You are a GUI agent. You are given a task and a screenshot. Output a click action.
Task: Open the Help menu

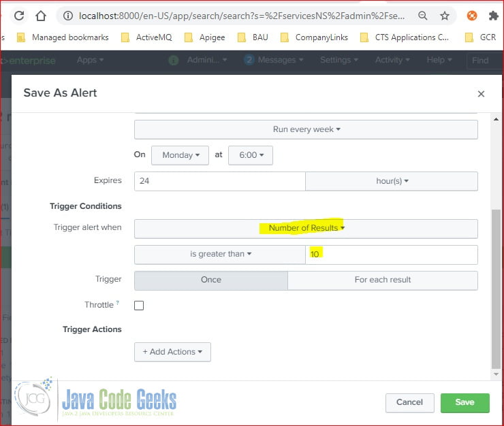pos(439,60)
